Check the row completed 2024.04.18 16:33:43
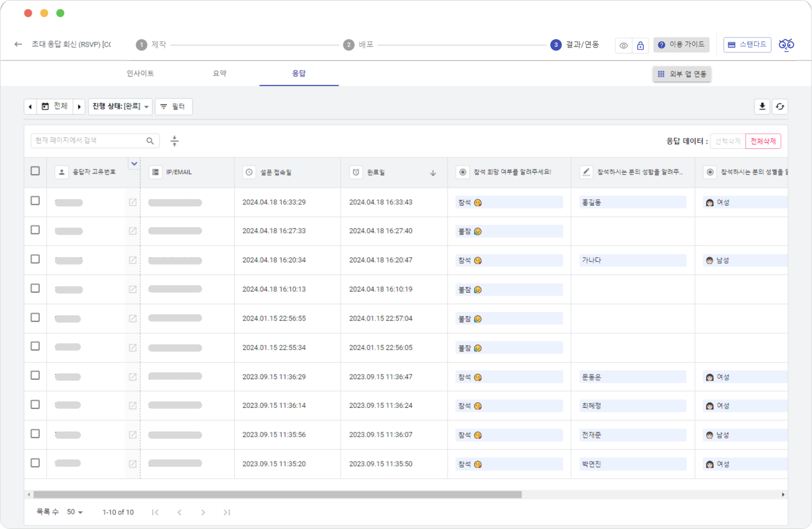 tap(35, 201)
